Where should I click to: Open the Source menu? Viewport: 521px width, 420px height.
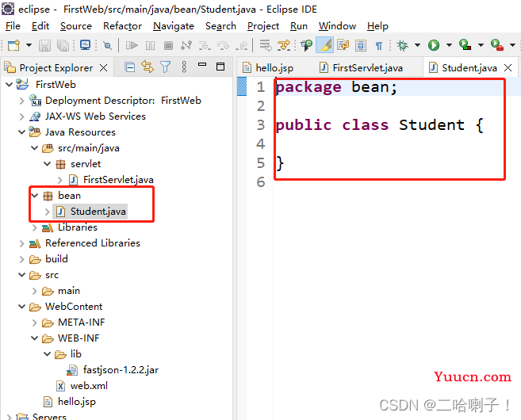(x=76, y=26)
